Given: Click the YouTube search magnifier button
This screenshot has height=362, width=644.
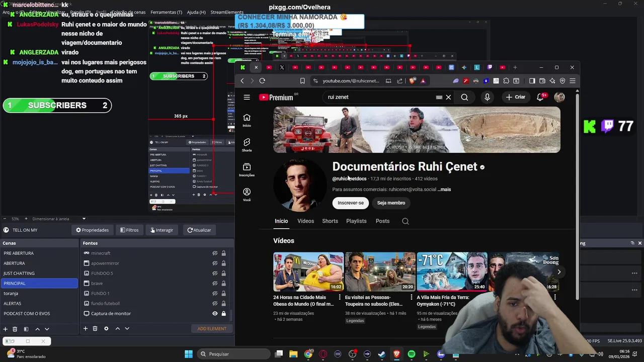Looking at the screenshot, I should pyautogui.click(x=464, y=97).
